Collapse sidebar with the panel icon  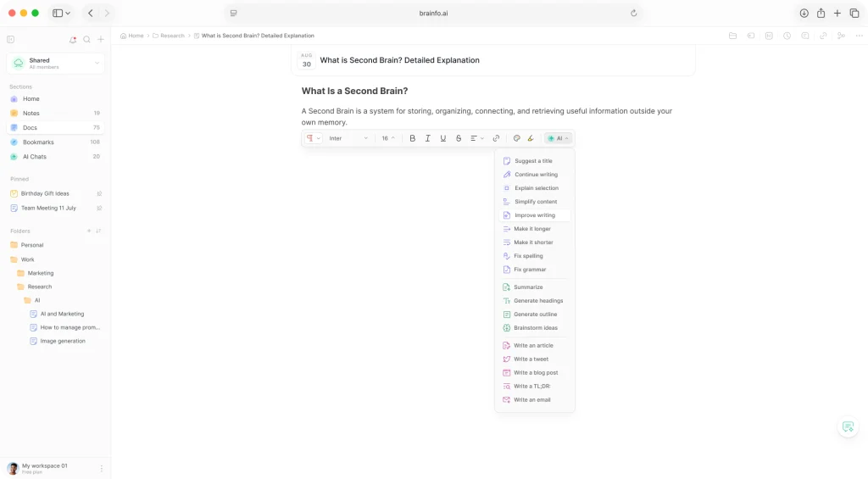coord(10,39)
